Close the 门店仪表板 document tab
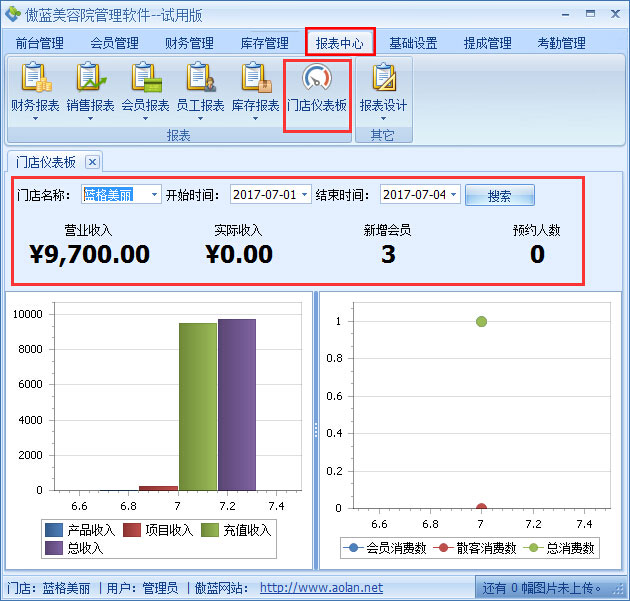The image size is (630, 601). point(91,162)
